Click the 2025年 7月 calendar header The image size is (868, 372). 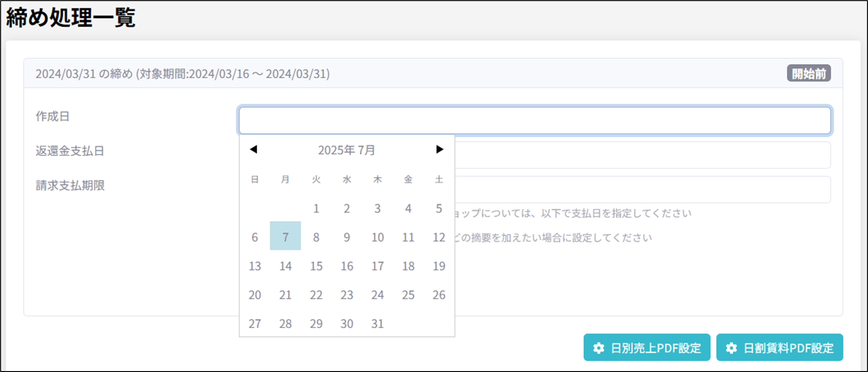click(x=346, y=150)
